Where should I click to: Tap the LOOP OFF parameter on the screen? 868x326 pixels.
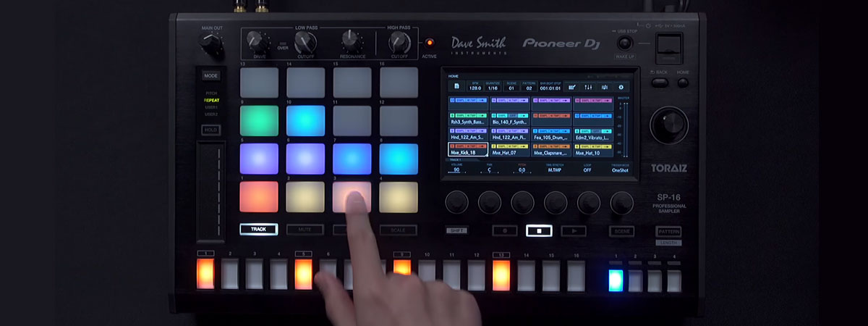(x=587, y=168)
